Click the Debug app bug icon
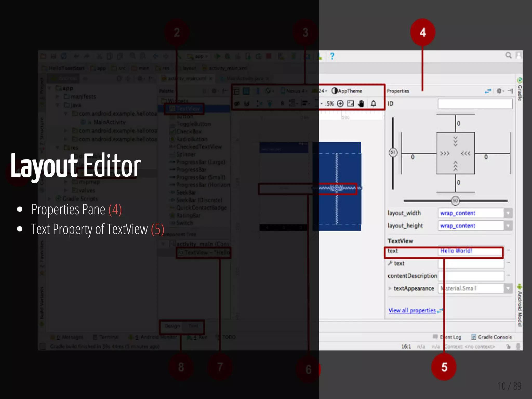 227,56
